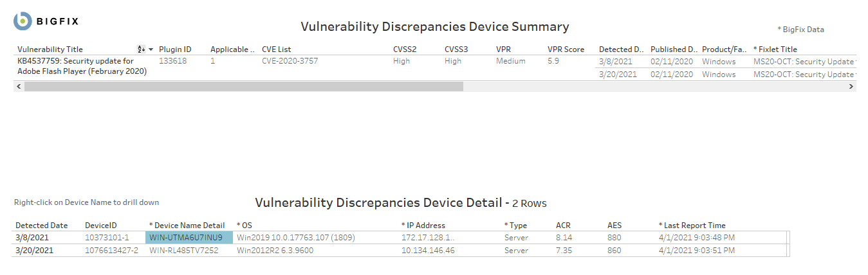Click CVE-2020-3757 cell
The height and width of the screenshot is (275, 868).
[290, 62]
